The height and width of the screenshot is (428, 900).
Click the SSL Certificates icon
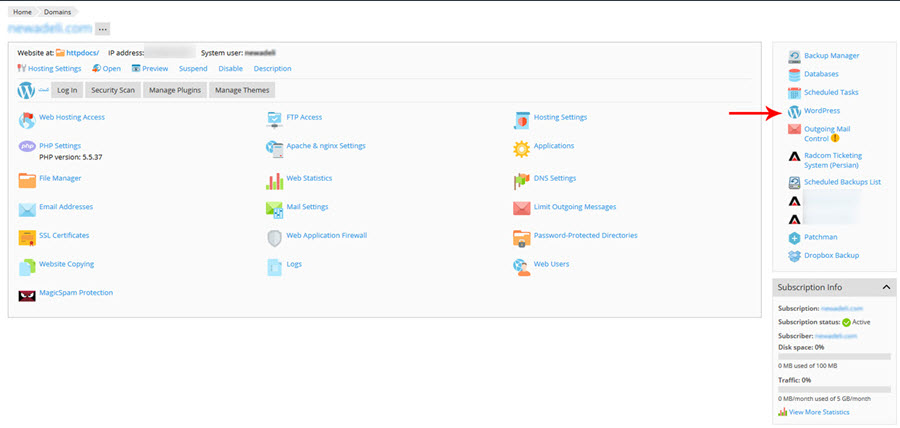tap(26, 237)
